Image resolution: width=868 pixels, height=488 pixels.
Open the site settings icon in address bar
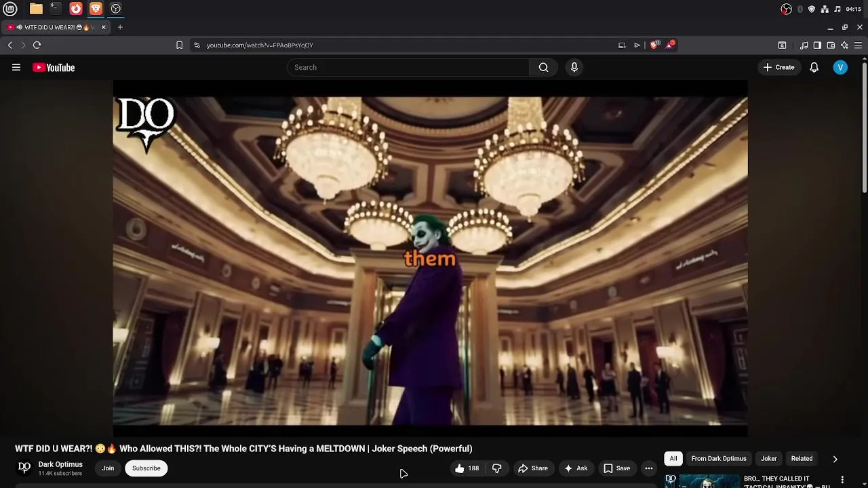(x=197, y=45)
